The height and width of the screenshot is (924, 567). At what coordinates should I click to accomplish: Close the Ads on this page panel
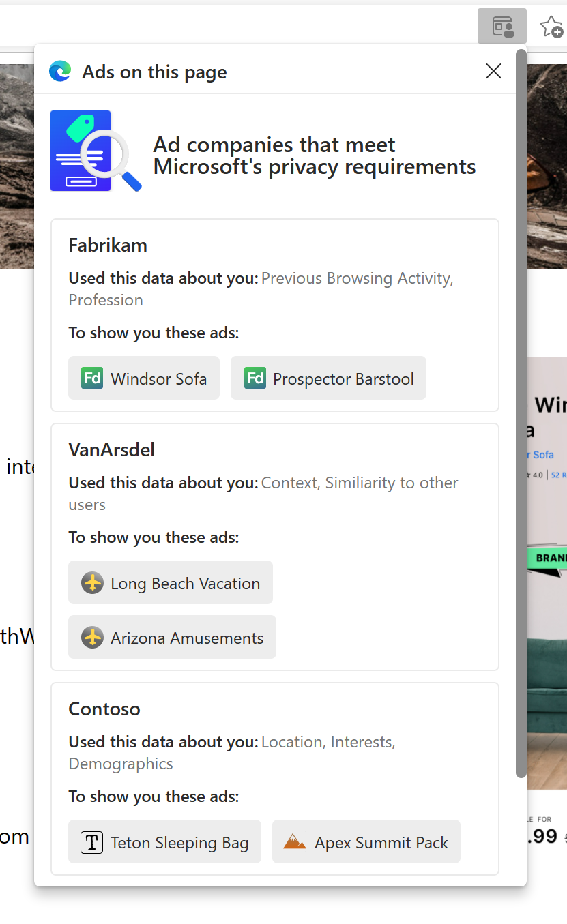[x=493, y=71]
